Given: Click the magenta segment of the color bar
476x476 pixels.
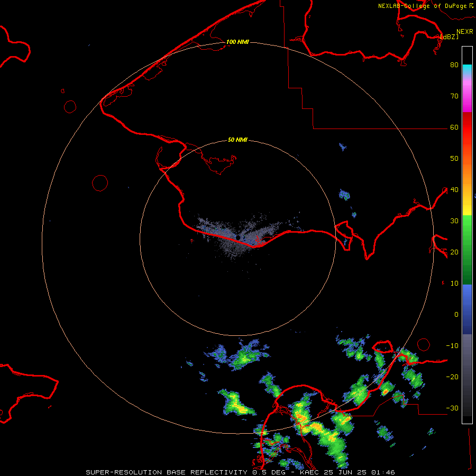Looking at the screenshot, I should pos(467,97).
